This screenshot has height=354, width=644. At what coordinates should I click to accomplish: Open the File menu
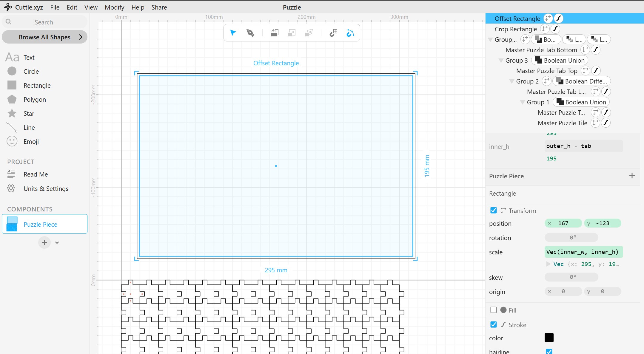click(x=55, y=7)
